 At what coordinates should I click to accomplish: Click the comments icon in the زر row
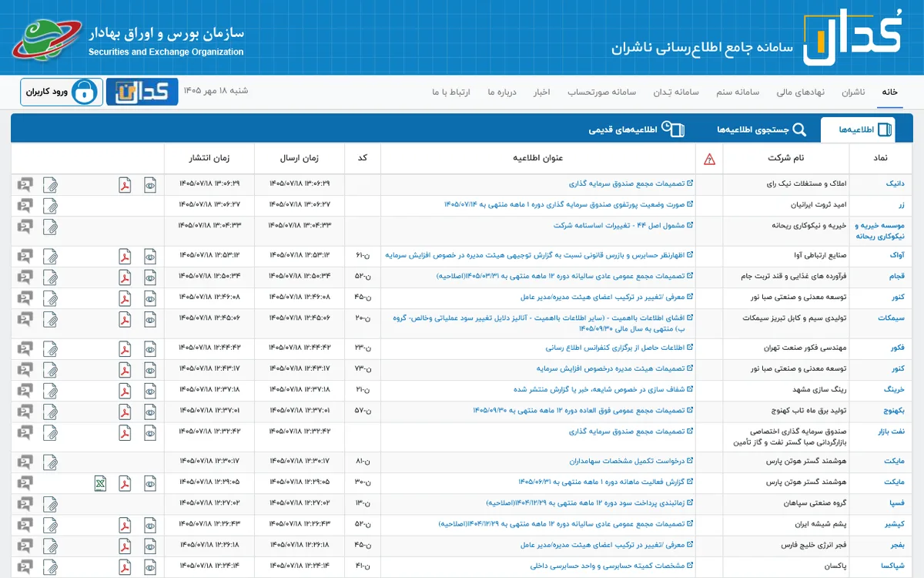tap(25, 206)
